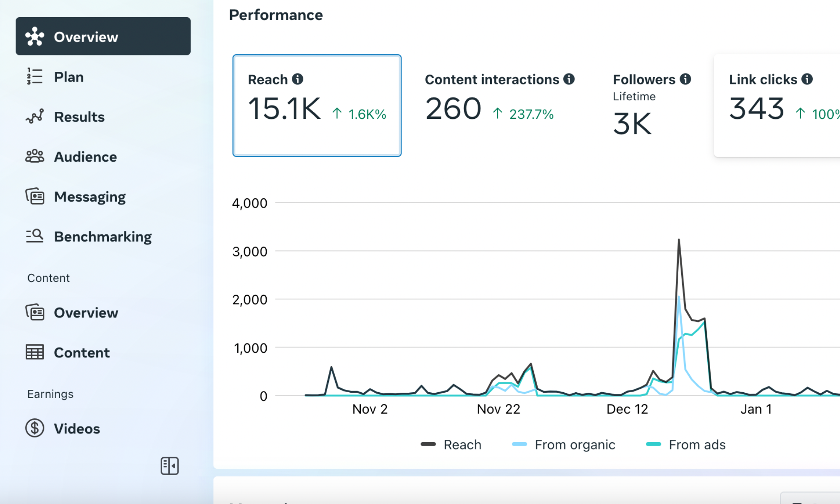Click the info icon beside Link clicks
This screenshot has height=504, width=840.
807,79
